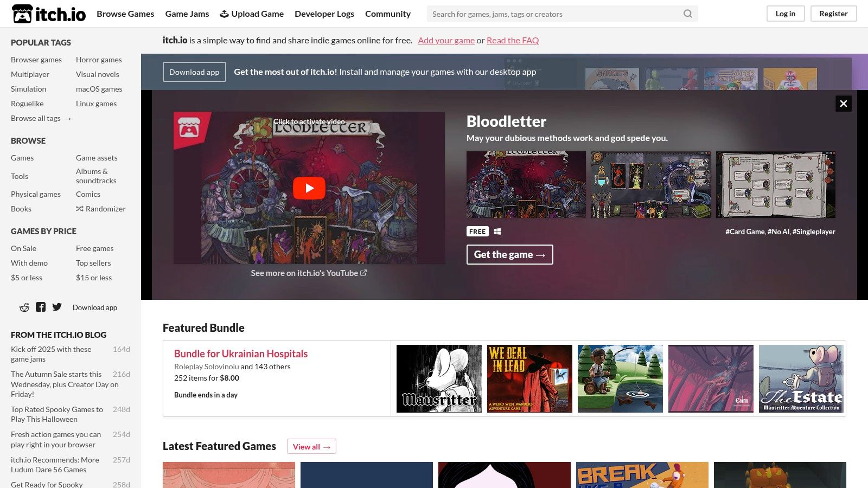Browse Comics category
Image resolution: width=868 pixels, height=488 pixels.
(x=88, y=194)
